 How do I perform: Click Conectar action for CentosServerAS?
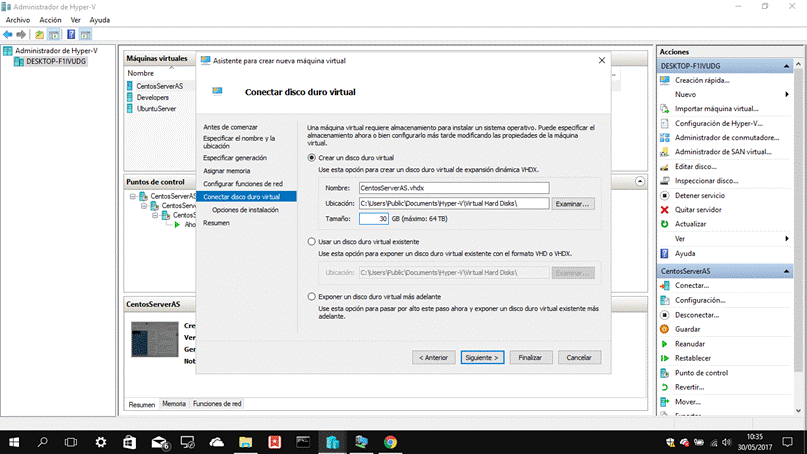692,285
